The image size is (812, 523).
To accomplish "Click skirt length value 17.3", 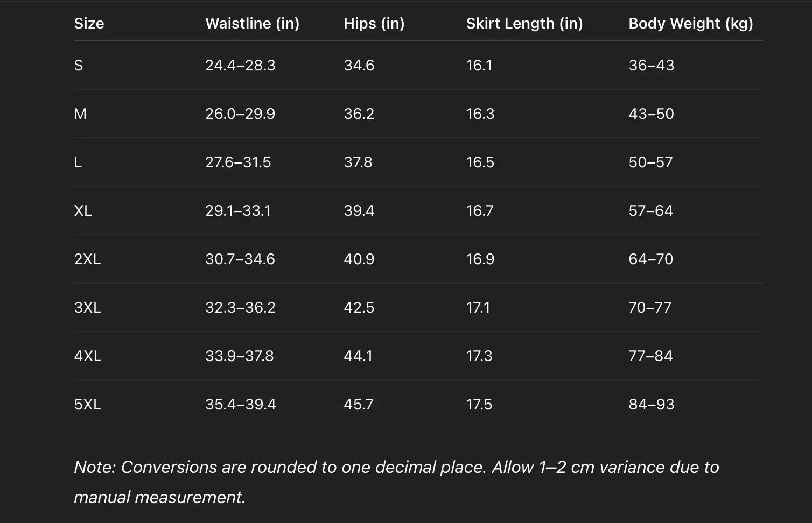I will pyautogui.click(x=479, y=356).
